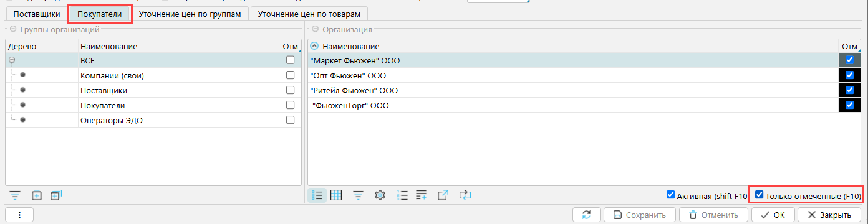Open the Уточнение цен по товарам tab
Image resolution: width=868 pixels, height=224 pixels.
(x=309, y=13)
